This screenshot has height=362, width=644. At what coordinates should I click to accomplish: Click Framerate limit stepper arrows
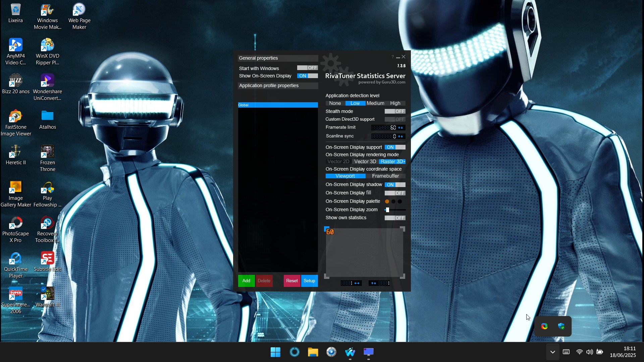click(400, 128)
